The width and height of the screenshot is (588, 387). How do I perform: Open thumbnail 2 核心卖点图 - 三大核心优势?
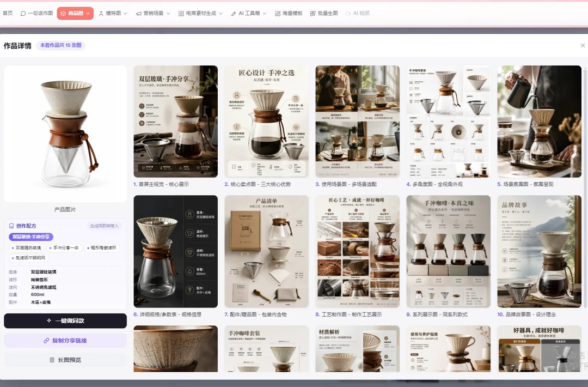[x=267, y=121]
